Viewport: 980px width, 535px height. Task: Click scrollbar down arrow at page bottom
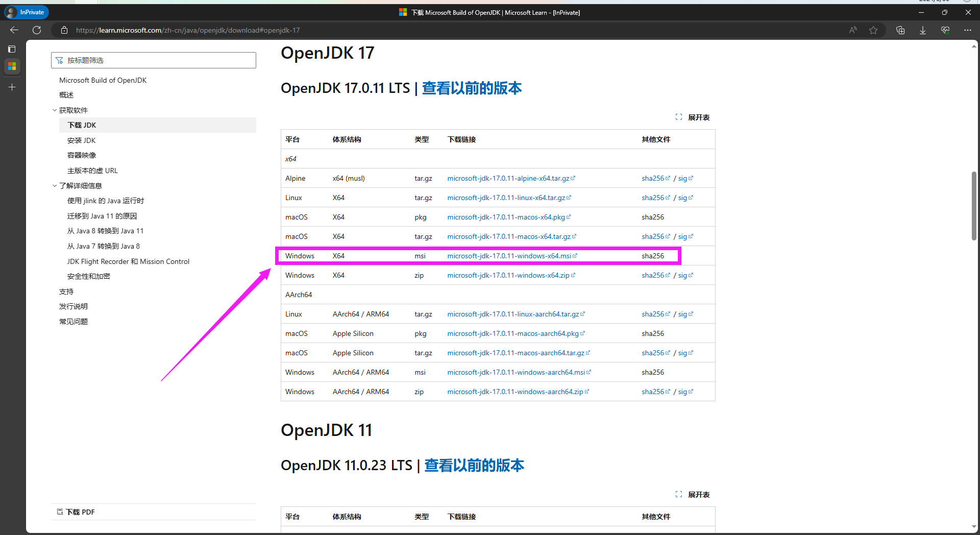click(974, 527)
